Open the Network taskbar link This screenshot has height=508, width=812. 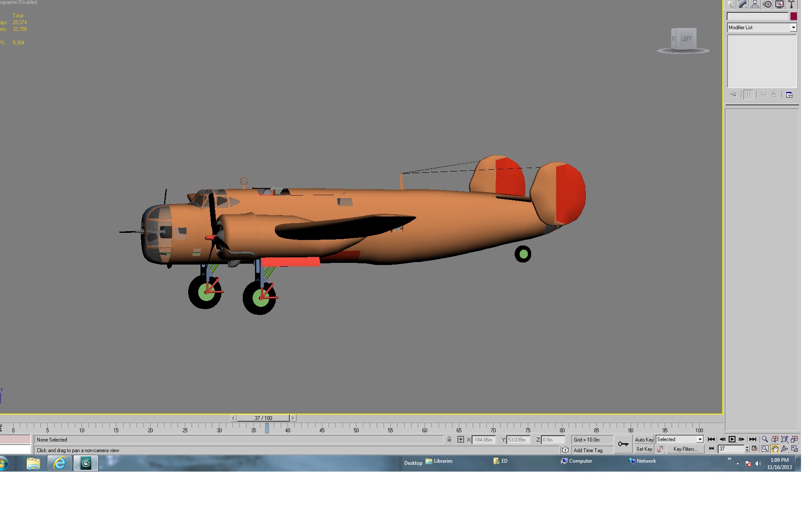pyautogui.click(x=642, y=461)
